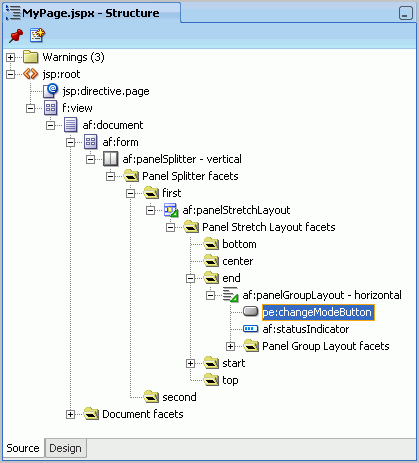Click the start facet folder icon

point(211,363)
